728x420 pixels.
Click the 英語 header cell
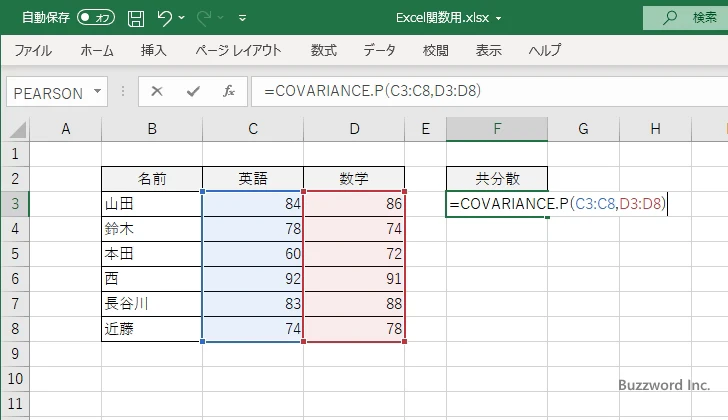[x=253, y=179]
